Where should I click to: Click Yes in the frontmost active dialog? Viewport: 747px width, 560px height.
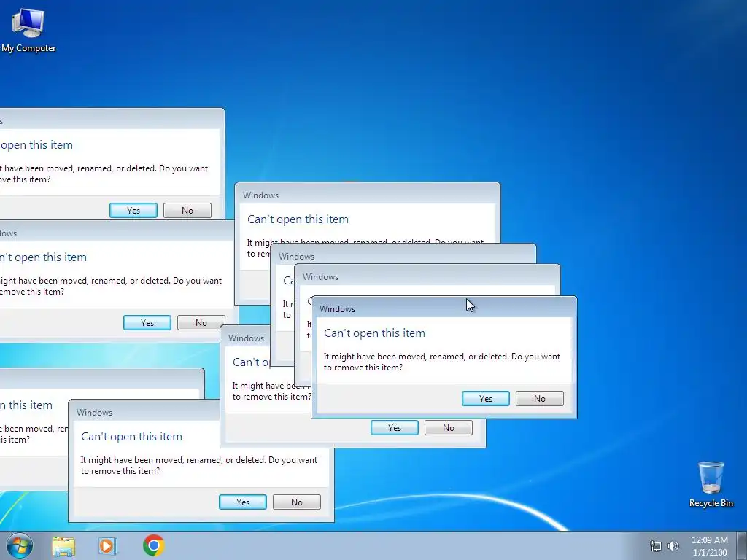click(485, 399)
